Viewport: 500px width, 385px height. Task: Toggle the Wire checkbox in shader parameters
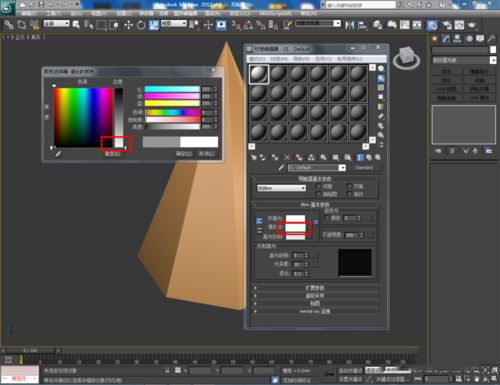click(319, 186)
